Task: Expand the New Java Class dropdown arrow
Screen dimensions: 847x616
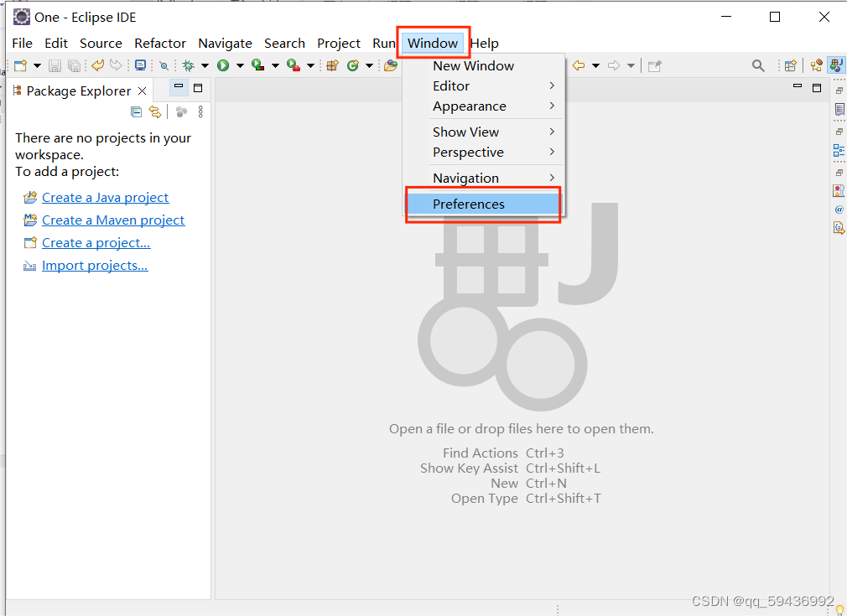Action: point(370,66)
